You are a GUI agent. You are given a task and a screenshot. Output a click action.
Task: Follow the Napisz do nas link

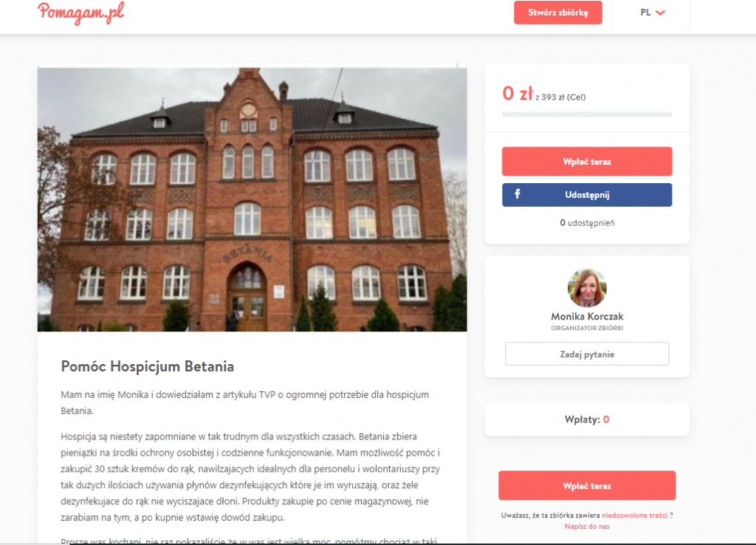587,527
